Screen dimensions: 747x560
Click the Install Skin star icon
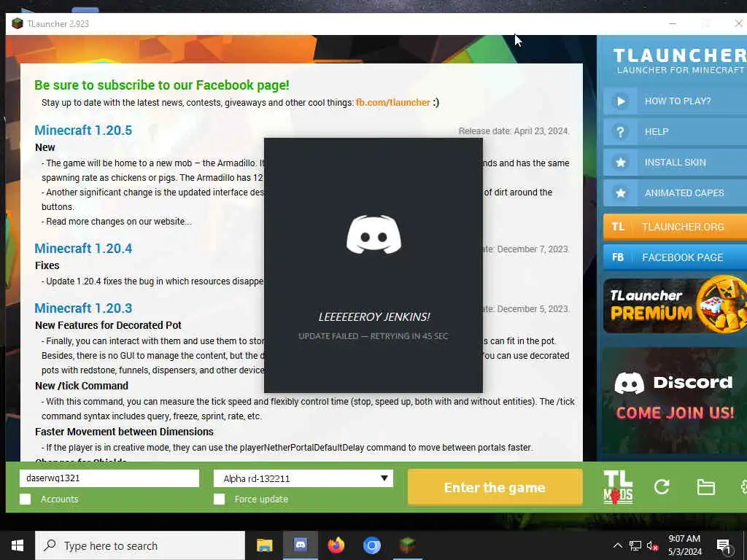620,163
